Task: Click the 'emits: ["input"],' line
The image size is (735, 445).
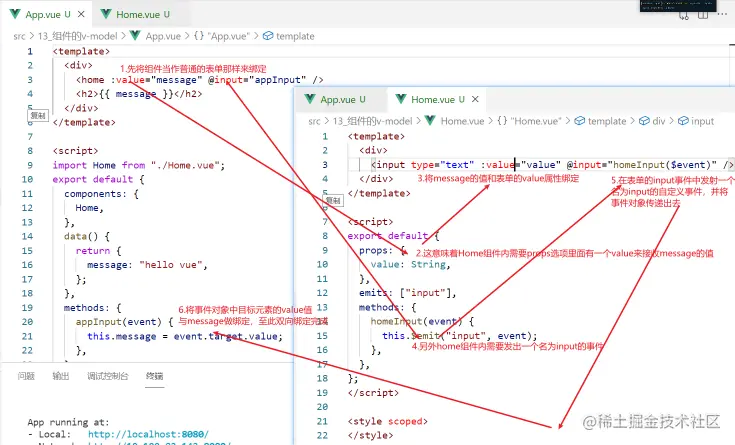Action: pyautogui.click(x=408, y=293)
